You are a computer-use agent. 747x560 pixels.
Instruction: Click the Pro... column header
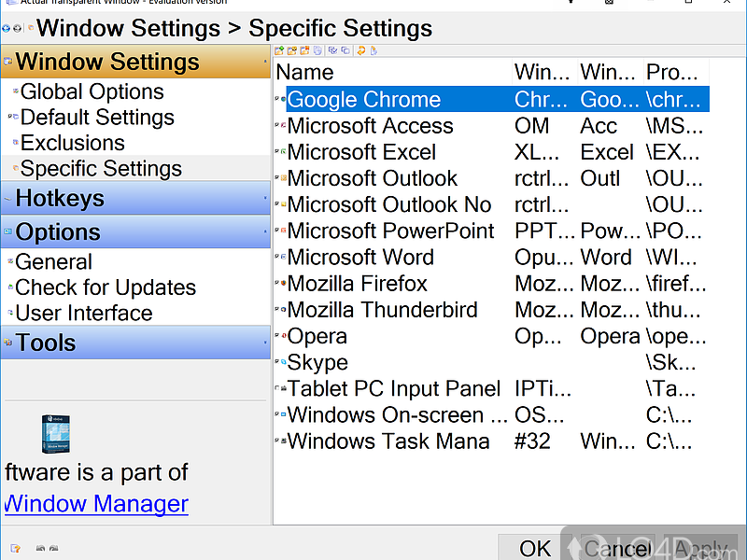676,73
